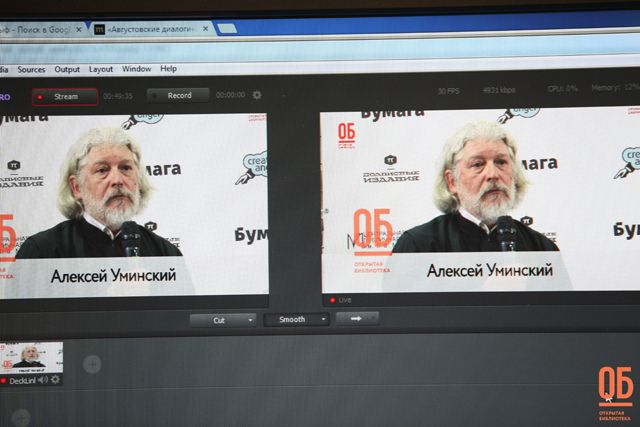Close the «Августовские диалоги» browser tab
Image resolution: width=640 pixels, height=427 pixels.
(x=205, y=29)
